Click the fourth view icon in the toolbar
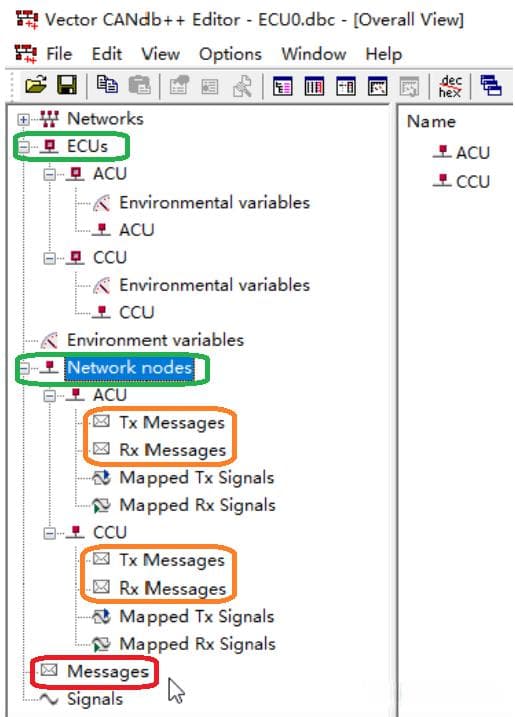515x717 pixels. pos(377,86)
